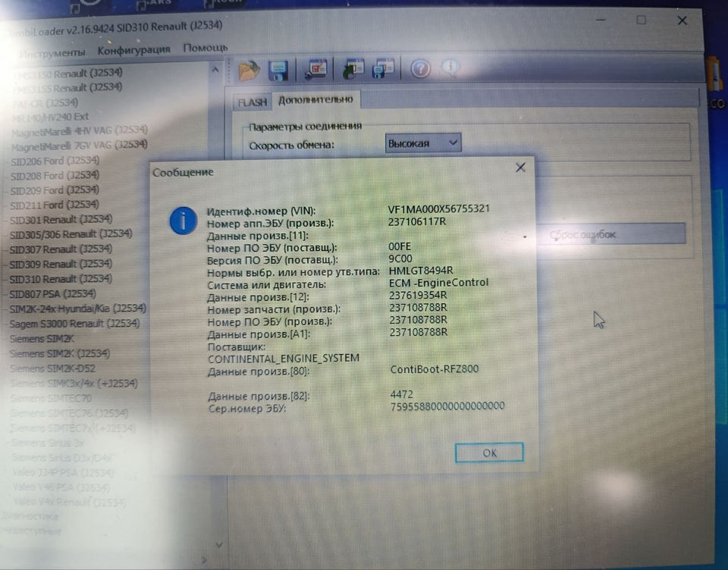728x570 pixels.
Task: Open the Помощь menu
Action: click(x=205, y=49)
